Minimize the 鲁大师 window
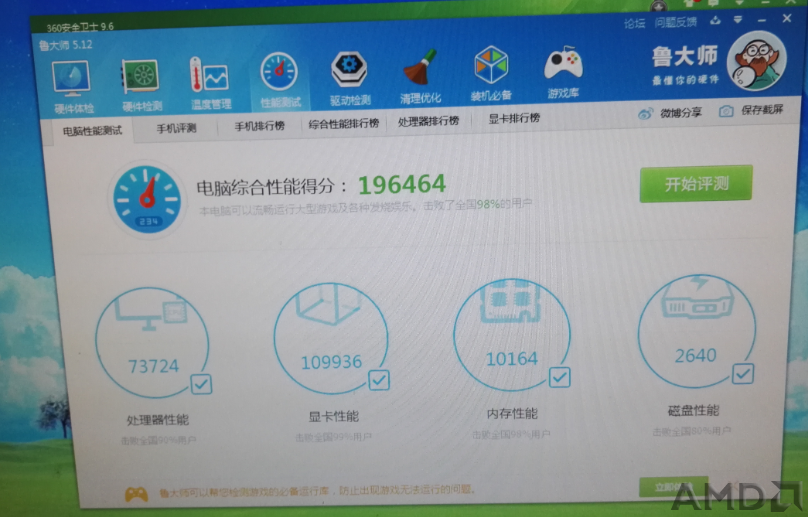This screenshot has width=808, height=517. tap(762, 20)
